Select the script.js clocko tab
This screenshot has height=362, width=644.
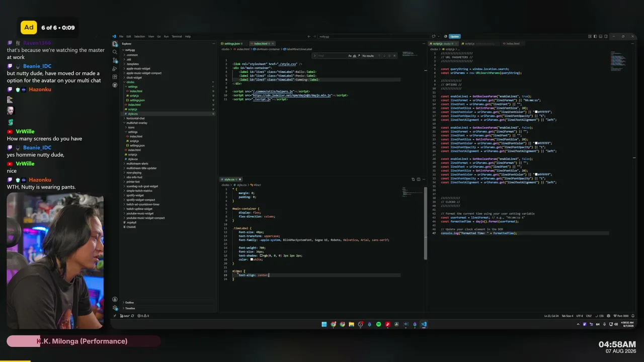coord(443,44)
